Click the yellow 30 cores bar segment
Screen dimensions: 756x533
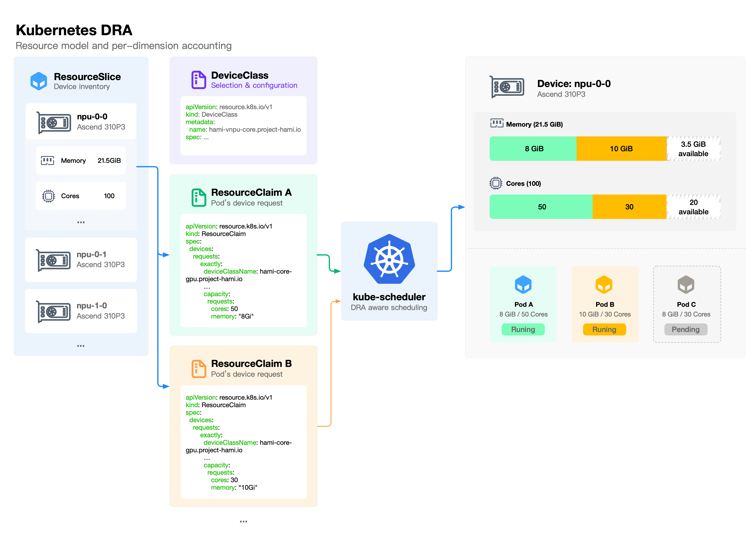pyautogui.click(x=630, y=207)
